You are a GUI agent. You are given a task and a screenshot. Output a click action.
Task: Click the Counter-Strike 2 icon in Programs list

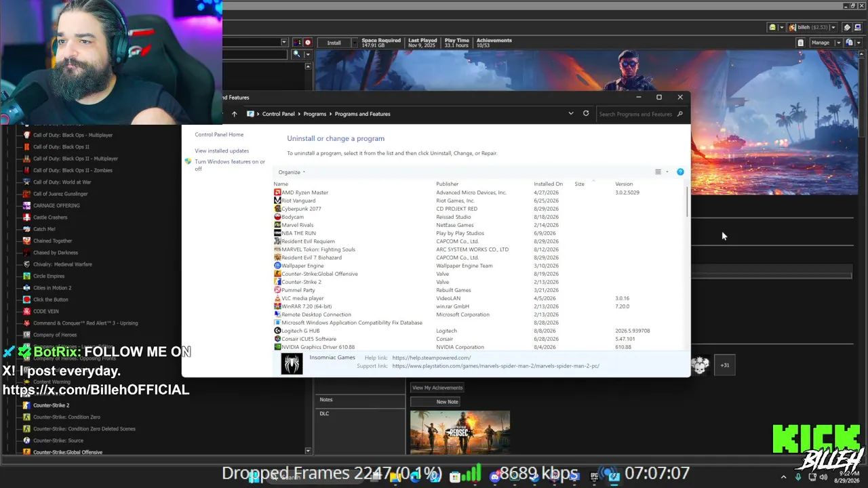click(x=277, y=282)
